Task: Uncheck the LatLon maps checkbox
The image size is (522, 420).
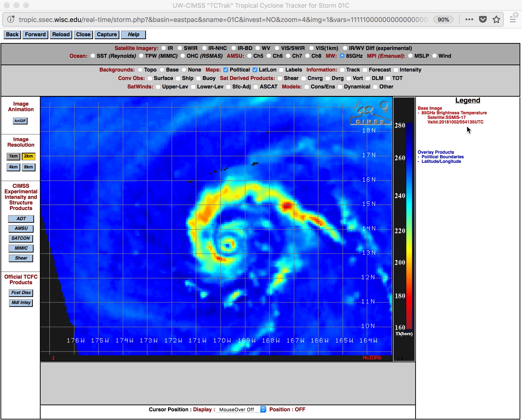Action: pyautogui.click(x=255, y=70)
